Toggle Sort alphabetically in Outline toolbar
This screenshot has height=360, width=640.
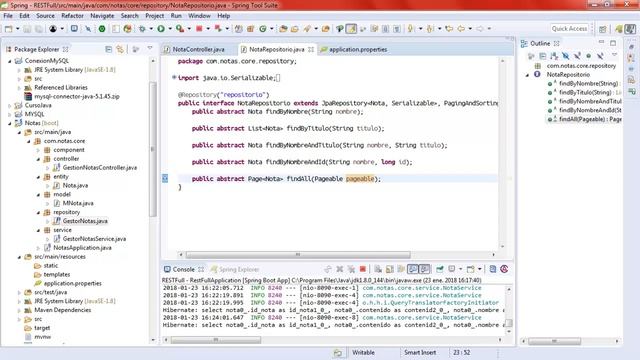(554, 56)
